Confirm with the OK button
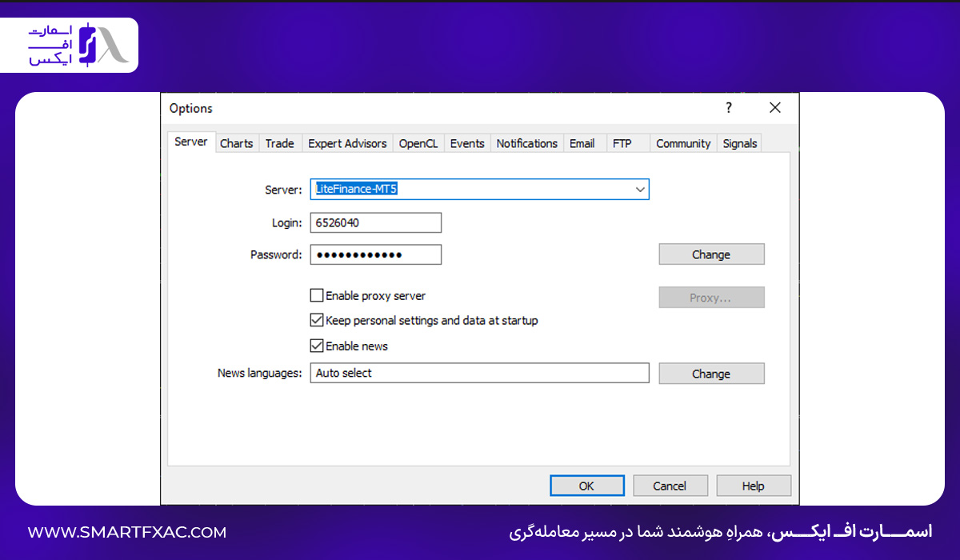This screenshot has height=560, width=960. tap(587, 486)
